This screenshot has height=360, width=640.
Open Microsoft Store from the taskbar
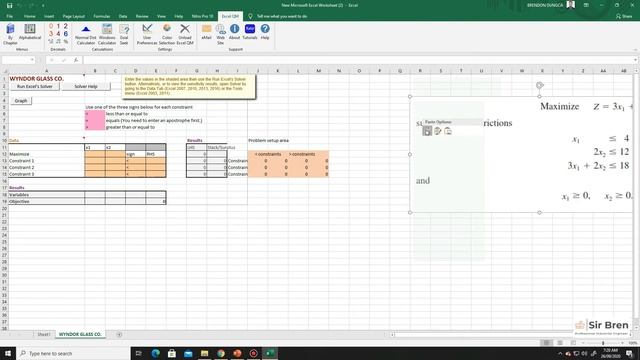click(x=172, y=353)
